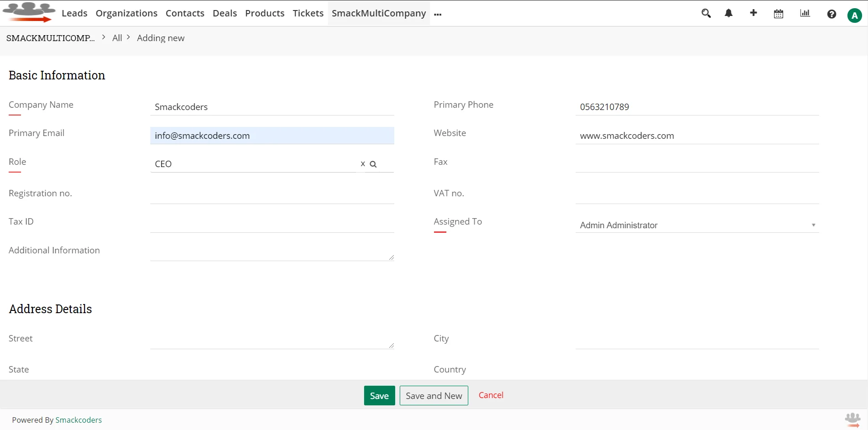868x430 pixels.
Task: Open the user profile avatar A
Action: tap(855, 14)
